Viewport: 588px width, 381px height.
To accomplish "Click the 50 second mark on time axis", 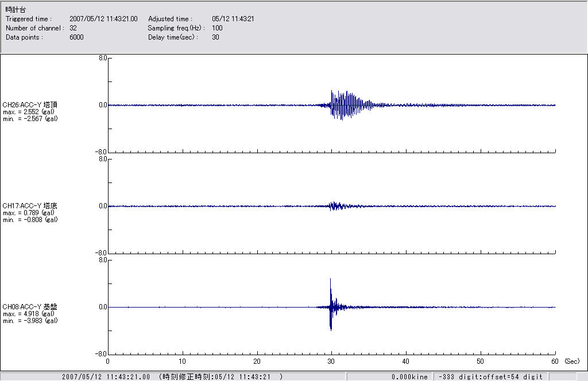I will click(x=481, y=361).
